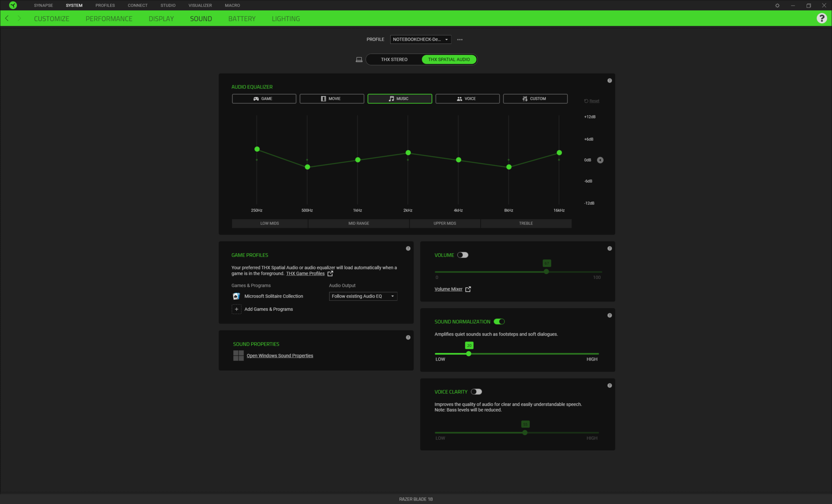Open the profile options three-dots menu

click(460, 39)
